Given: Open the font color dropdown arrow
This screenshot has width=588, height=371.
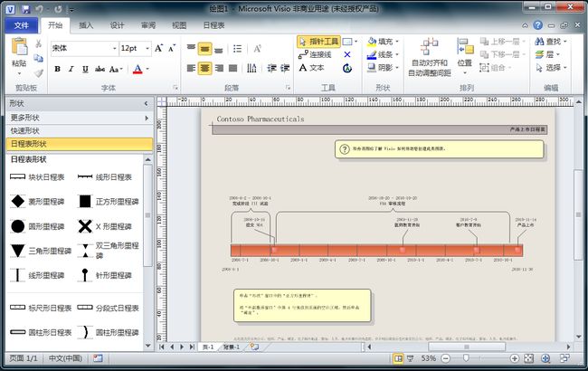Looking at the screenshot, I should [x=147, y=69].
